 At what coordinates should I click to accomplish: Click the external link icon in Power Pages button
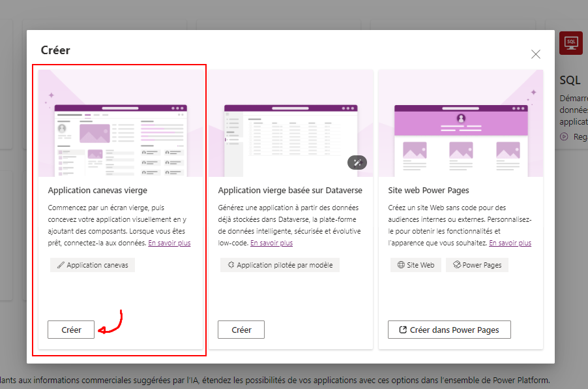403,330
